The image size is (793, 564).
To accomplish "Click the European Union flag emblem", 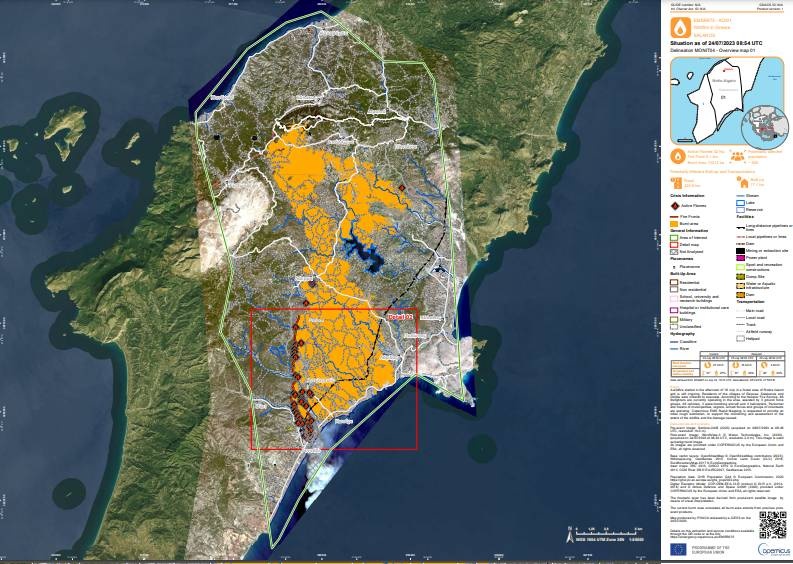I will tap(679, 549).
